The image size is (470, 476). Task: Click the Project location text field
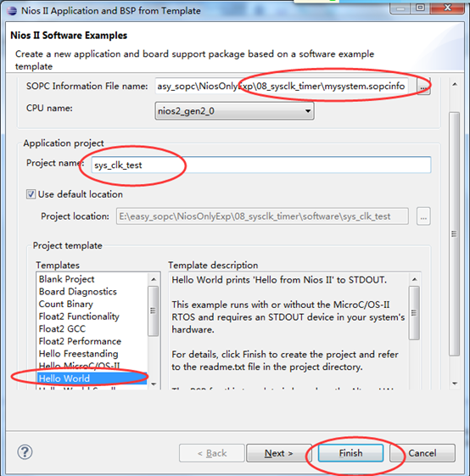pos(262,216)
